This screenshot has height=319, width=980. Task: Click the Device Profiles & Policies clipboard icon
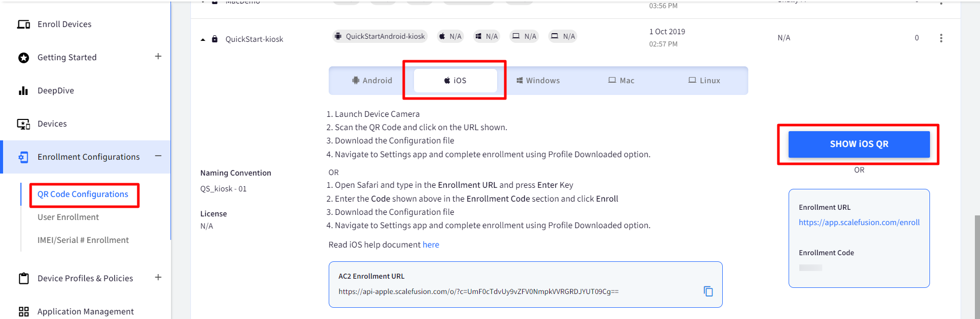[23, 278]
